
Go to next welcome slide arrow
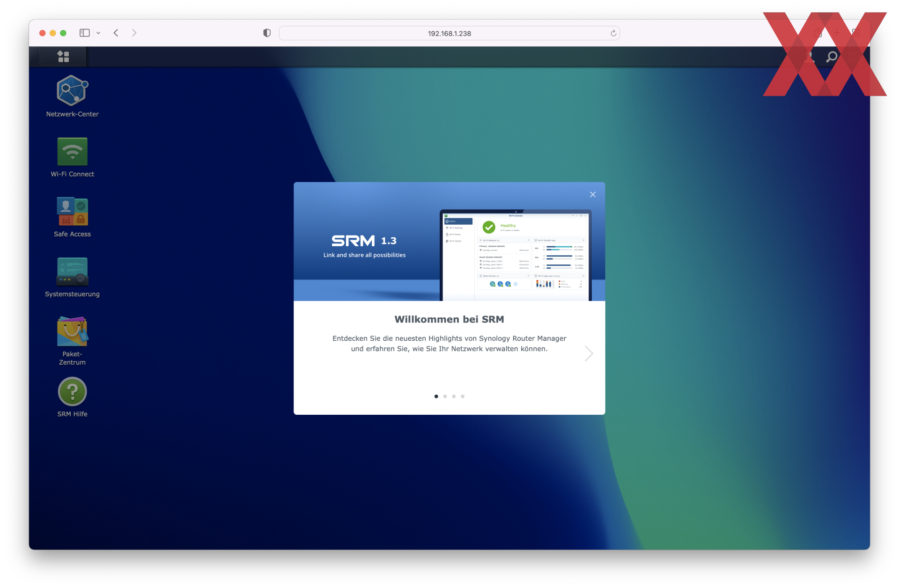(x=589, y=353)
